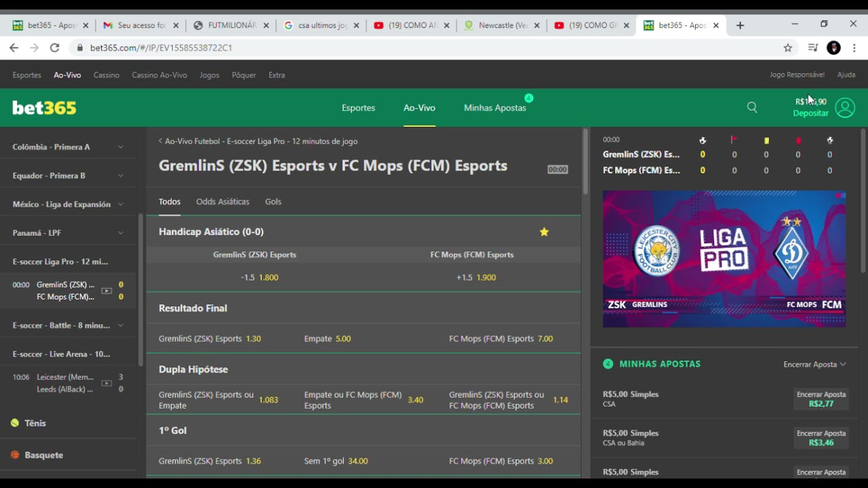
Task: Go back using arrow before Ao-Vivo Futebol breadcrumb
Action: 161,141
